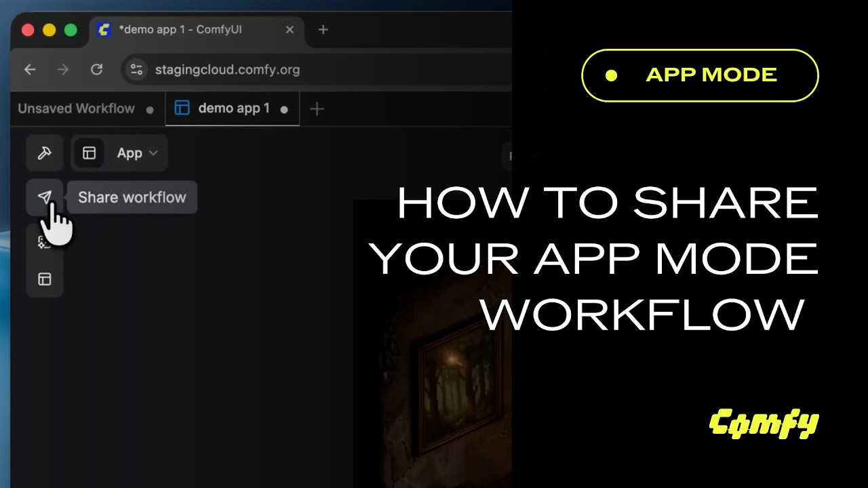Click the layout icon beside App

pyautogui.click(x=89, y=153)
